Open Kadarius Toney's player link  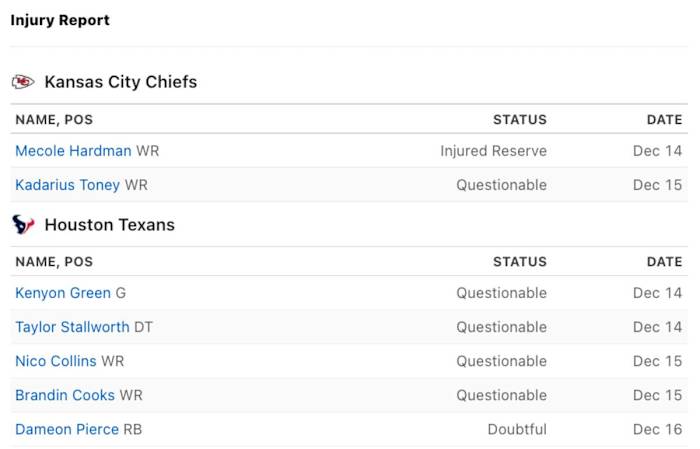coord(67,185)
